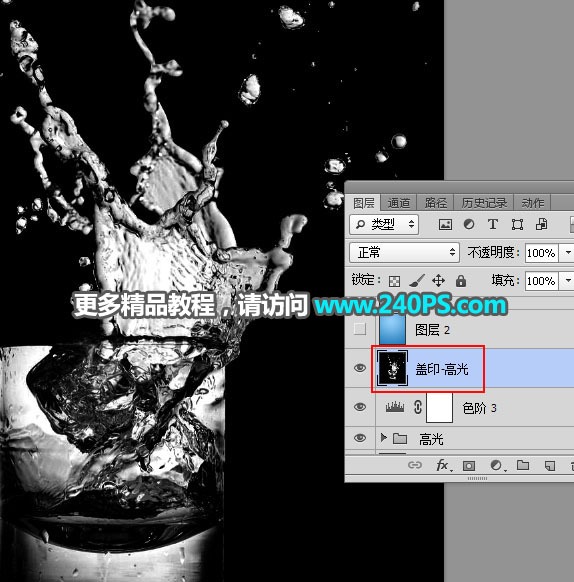The image size is (574, 582).
Task: Hide the 色阶 3 adjustment layer
Action: [x=360, y=407]
